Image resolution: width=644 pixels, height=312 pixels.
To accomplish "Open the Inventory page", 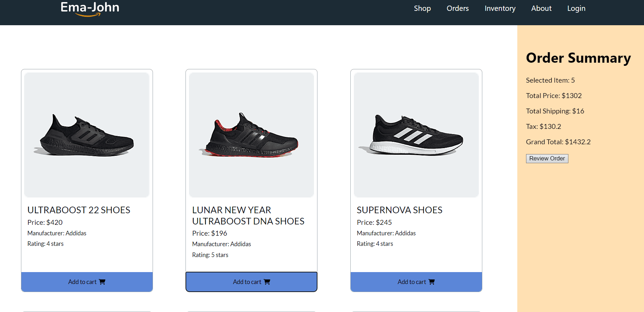I will [500, 8].
